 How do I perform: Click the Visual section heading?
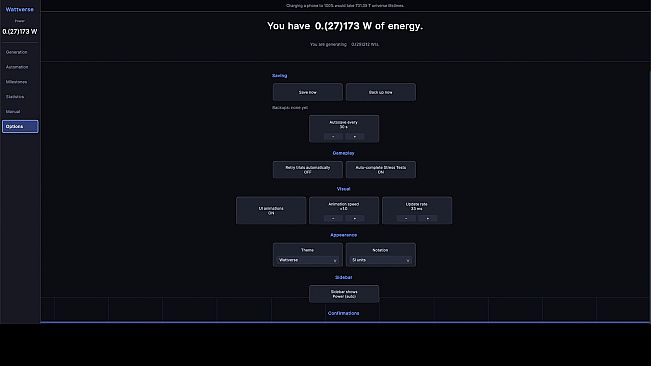(x=343, y=189)
